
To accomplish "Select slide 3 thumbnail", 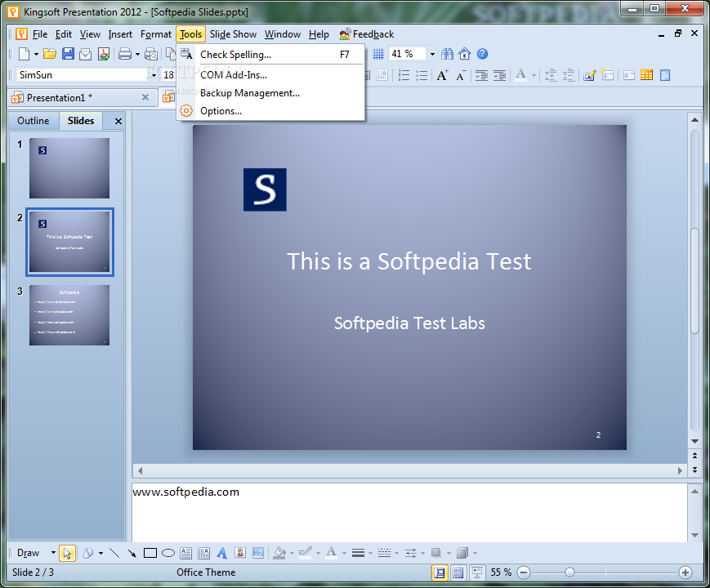I will pyautogui.click(x=69, y=315).
